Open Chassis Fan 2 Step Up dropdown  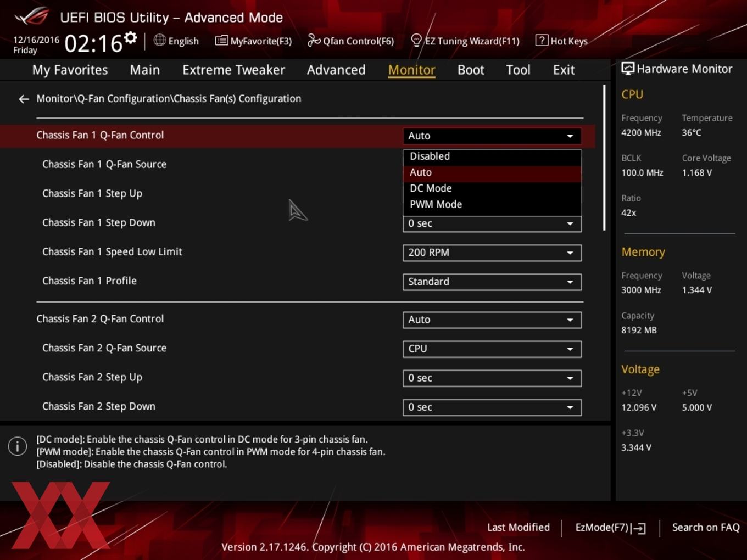[492, 378]
